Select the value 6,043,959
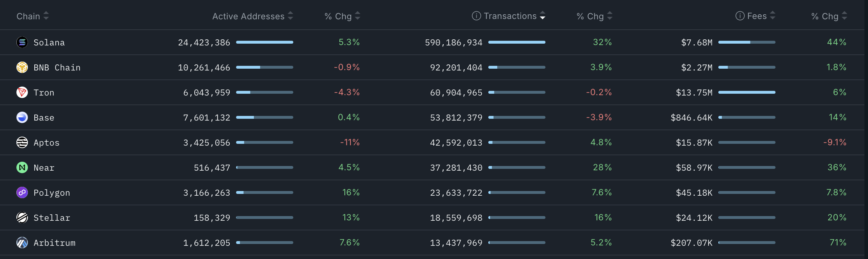The width and height of the screenshot is (868, 259). (x=207, y=93)
